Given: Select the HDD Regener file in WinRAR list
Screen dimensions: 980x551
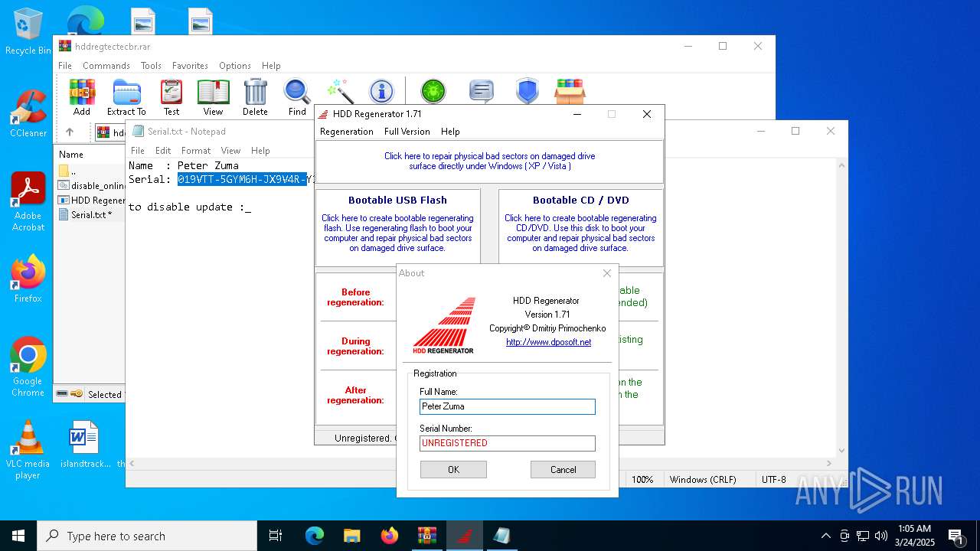Looking at the screenshot, I should click(x=91, y=201).
